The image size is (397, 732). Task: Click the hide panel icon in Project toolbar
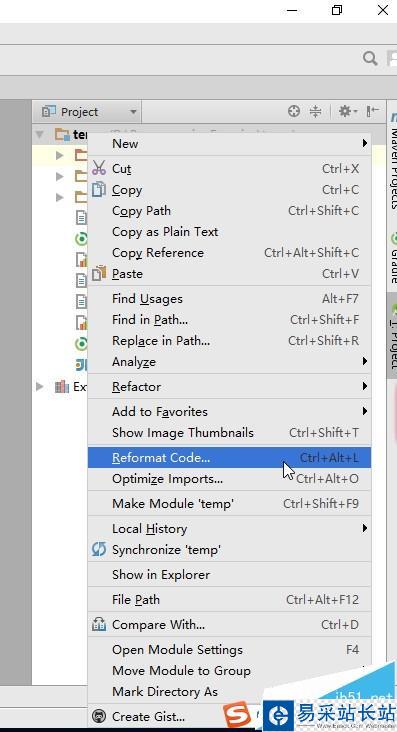(x=373, y=111)
